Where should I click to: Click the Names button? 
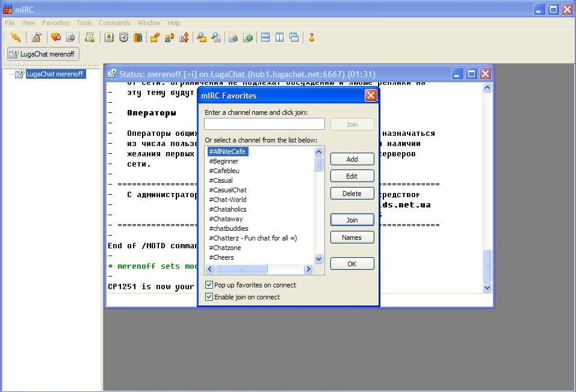coord(352,237)
